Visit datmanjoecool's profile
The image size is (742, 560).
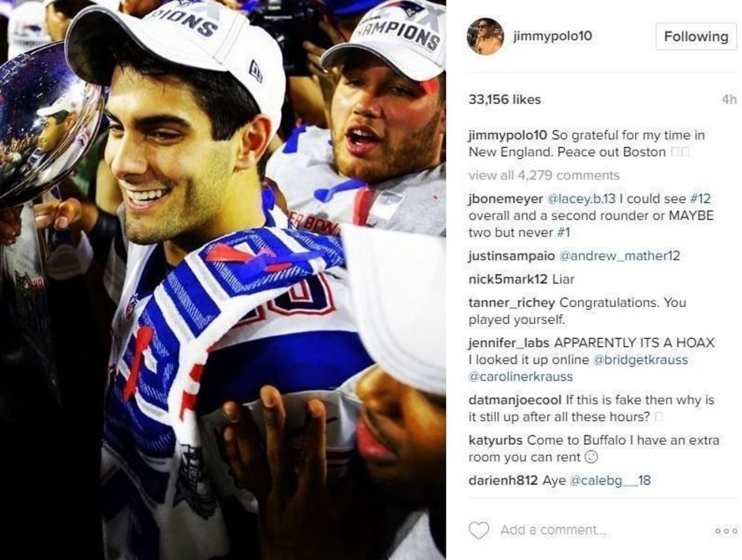[515, 400]
